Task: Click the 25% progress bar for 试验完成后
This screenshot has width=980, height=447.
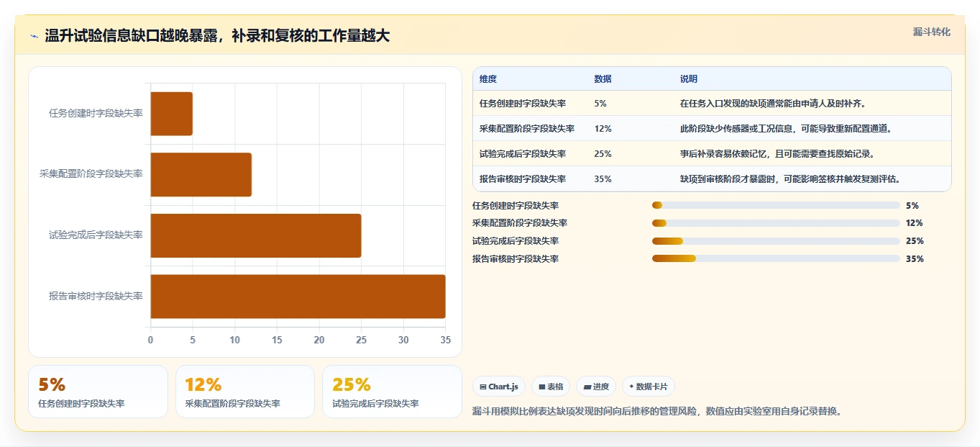Action: pos(776,241)
